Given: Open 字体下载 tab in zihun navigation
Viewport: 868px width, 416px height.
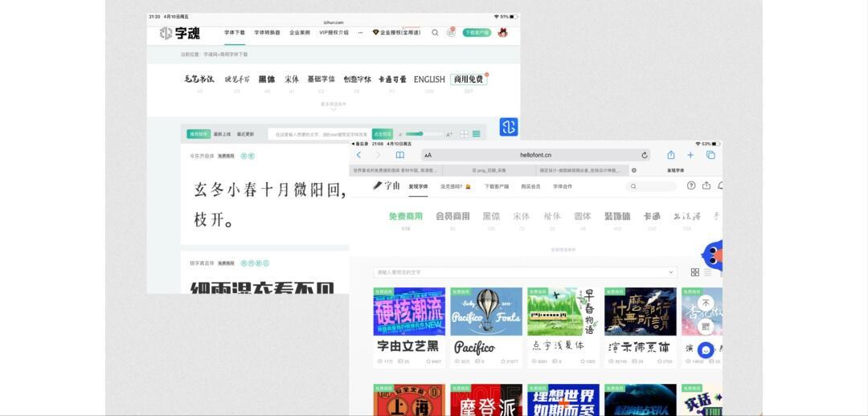Looking at the screenshot, I should click(234, 33).
